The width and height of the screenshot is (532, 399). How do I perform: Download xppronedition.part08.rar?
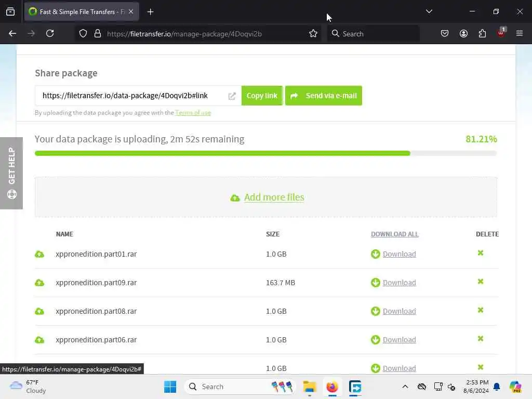(399, 311)
